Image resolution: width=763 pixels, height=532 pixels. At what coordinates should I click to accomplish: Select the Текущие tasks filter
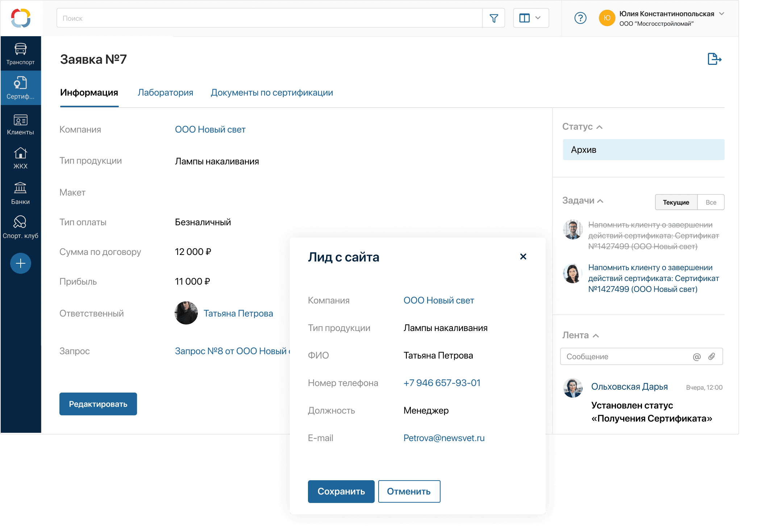point(676,202)
